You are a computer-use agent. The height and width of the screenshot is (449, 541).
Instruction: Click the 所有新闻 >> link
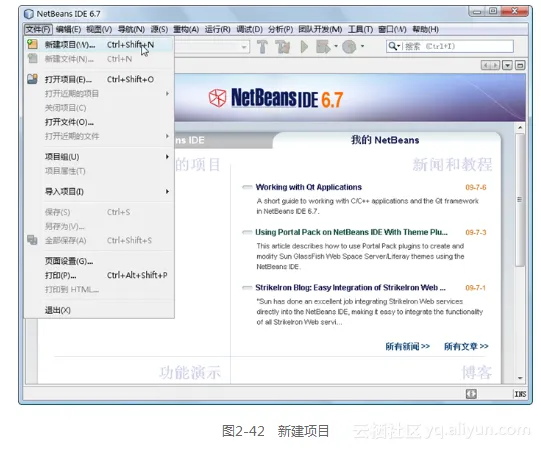[x=407, y=346]
